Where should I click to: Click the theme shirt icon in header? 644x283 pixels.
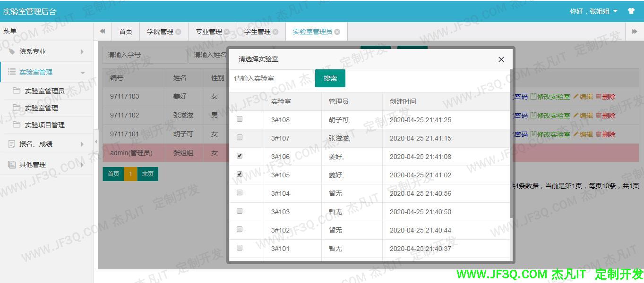click(x=631, y=11)
